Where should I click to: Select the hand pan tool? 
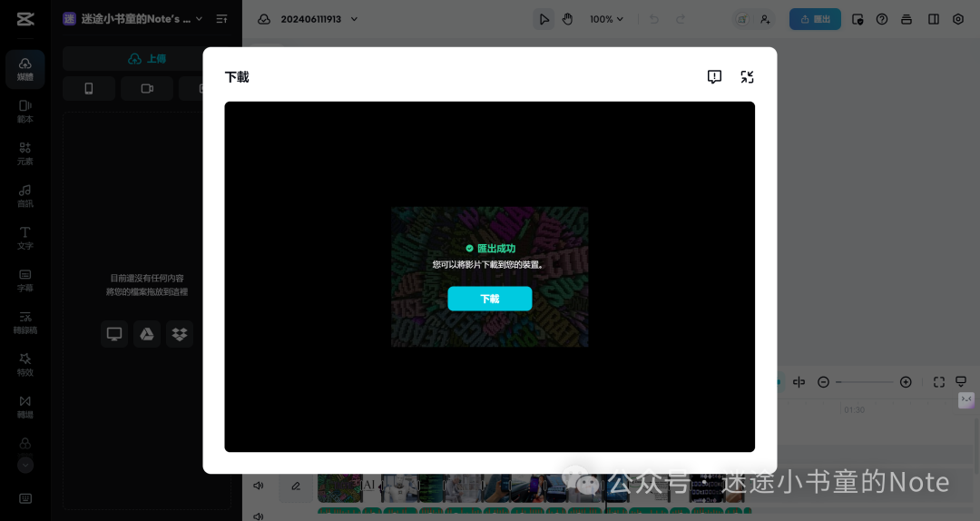click(567, 19)
